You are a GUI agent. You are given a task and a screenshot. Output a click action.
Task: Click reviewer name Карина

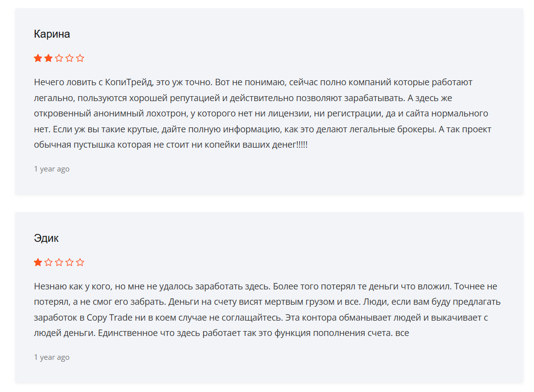coord(52,34)
